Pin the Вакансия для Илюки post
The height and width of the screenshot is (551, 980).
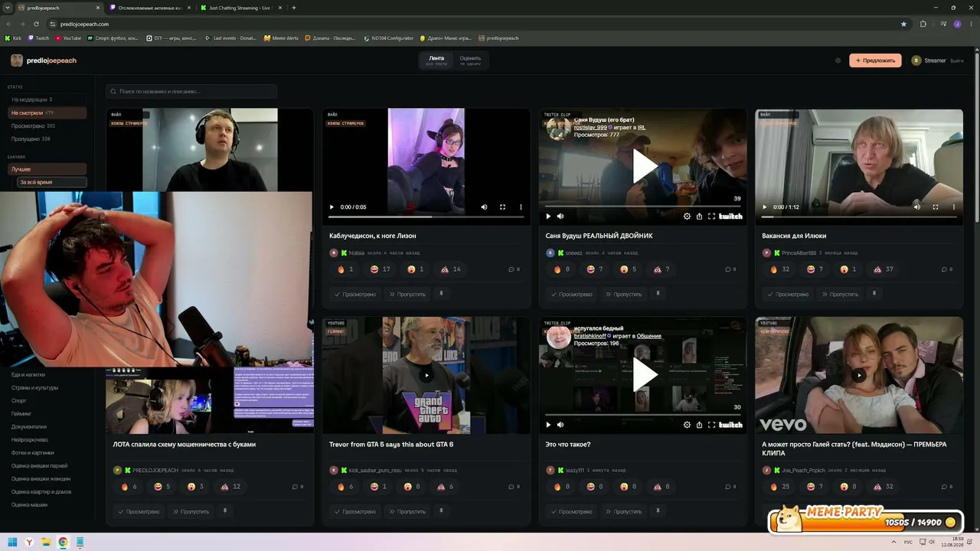point(874,293)
